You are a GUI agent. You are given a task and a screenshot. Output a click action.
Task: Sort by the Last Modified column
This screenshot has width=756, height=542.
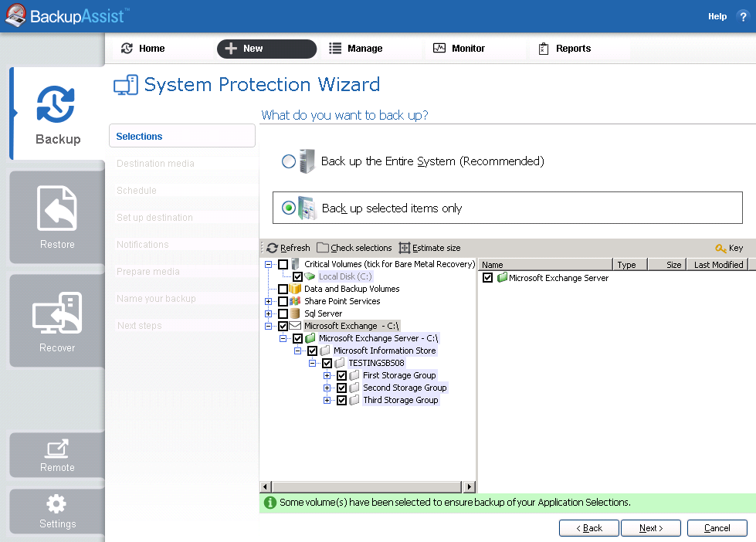[x=718, y=264]
